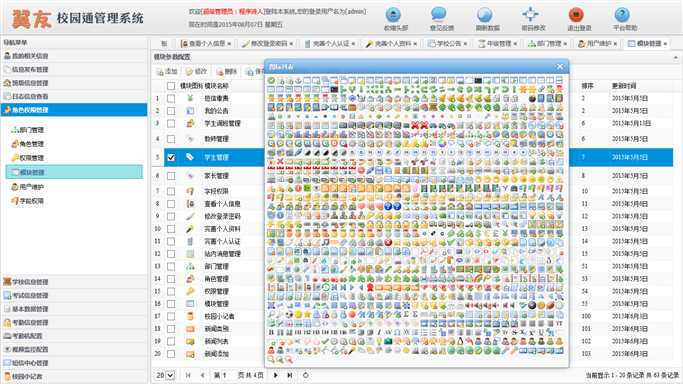Close the icon picker dialog
The height and width of the screenshot is (384, 683).
(560, 67)
